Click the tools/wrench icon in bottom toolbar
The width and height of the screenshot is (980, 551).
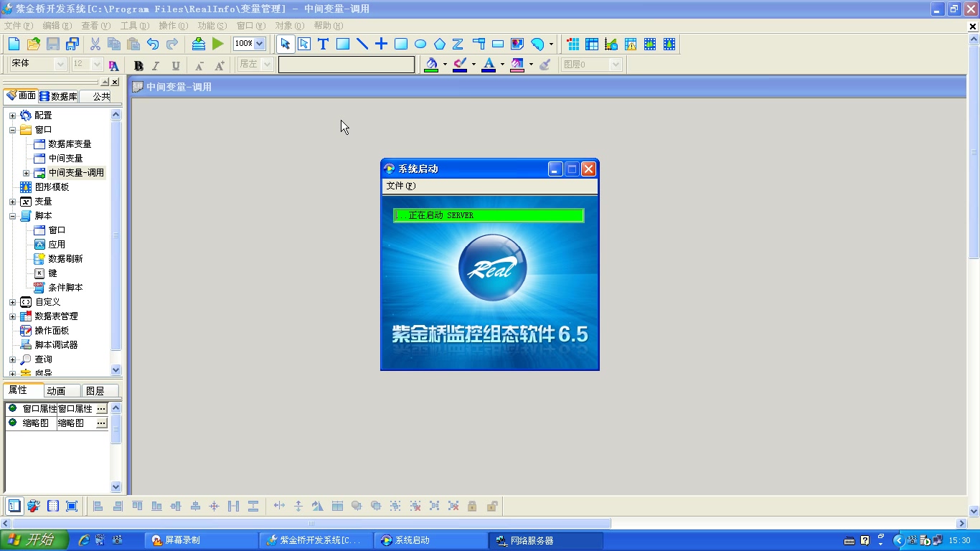point(34,506)
